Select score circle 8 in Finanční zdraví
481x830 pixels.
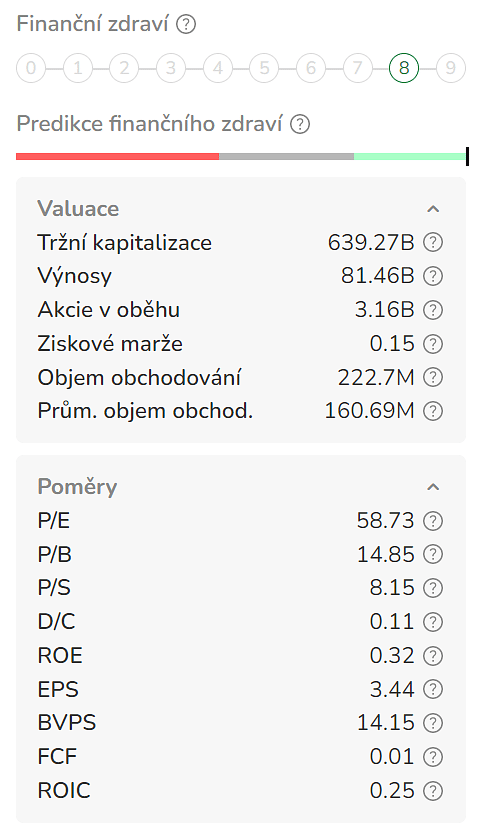point(404,68)
